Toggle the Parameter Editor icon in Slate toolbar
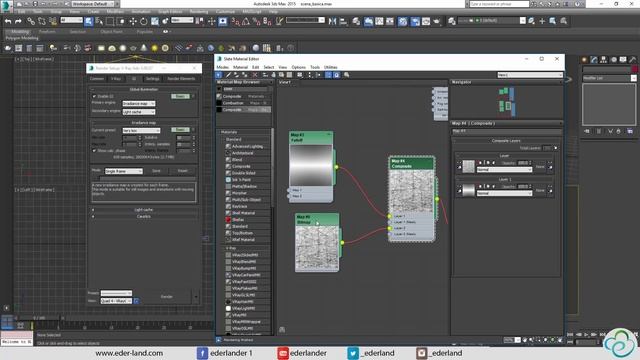Image resolution: width=640 pixels, height=360 pixels. 336,75
